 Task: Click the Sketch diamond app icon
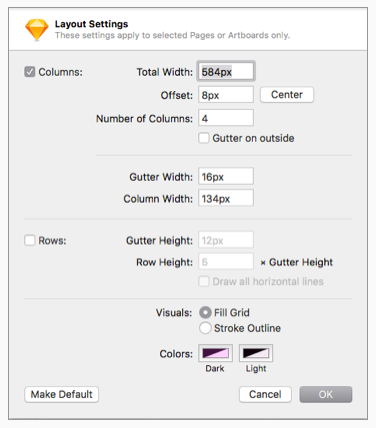37,29
